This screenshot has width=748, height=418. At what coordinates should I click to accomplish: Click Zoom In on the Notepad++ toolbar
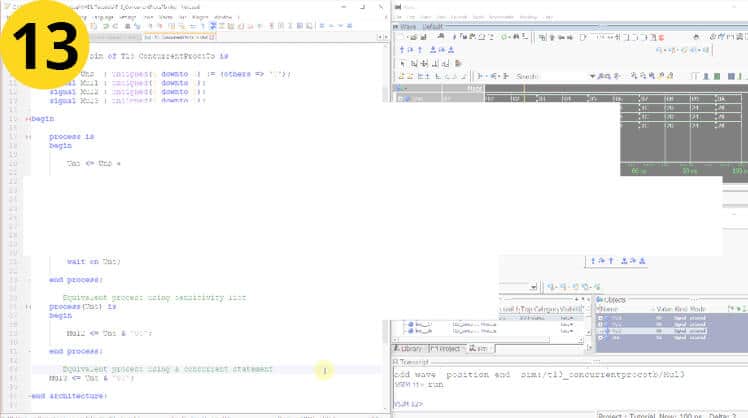point(150,26)
